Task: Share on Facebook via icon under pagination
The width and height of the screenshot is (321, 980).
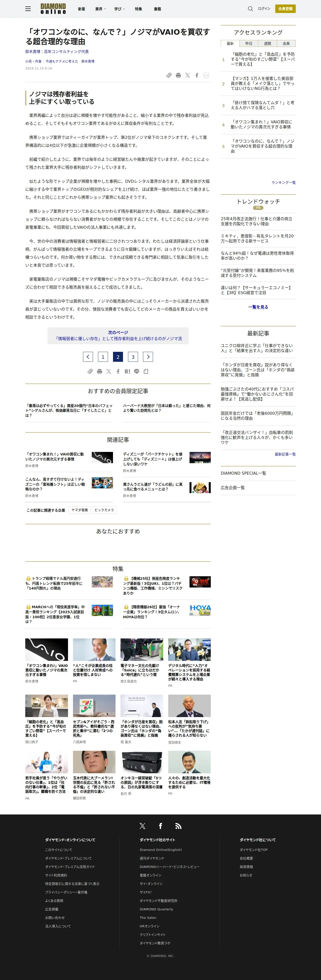Action: (x=118, y=371)
